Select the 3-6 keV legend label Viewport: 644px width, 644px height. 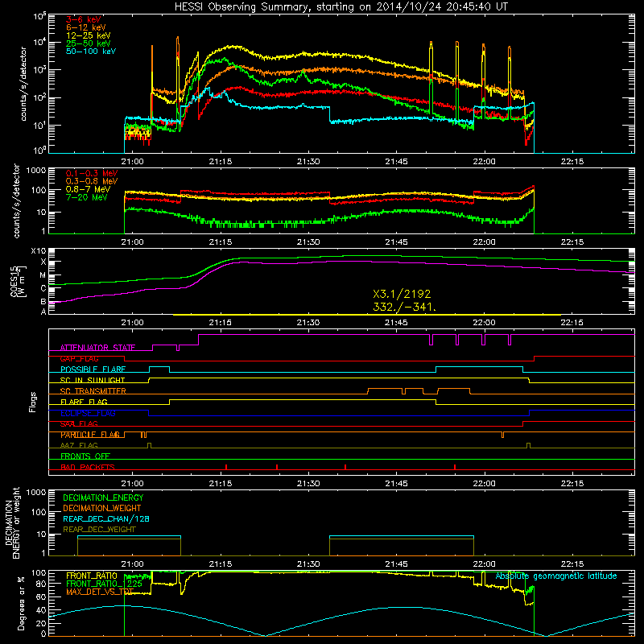84,19
